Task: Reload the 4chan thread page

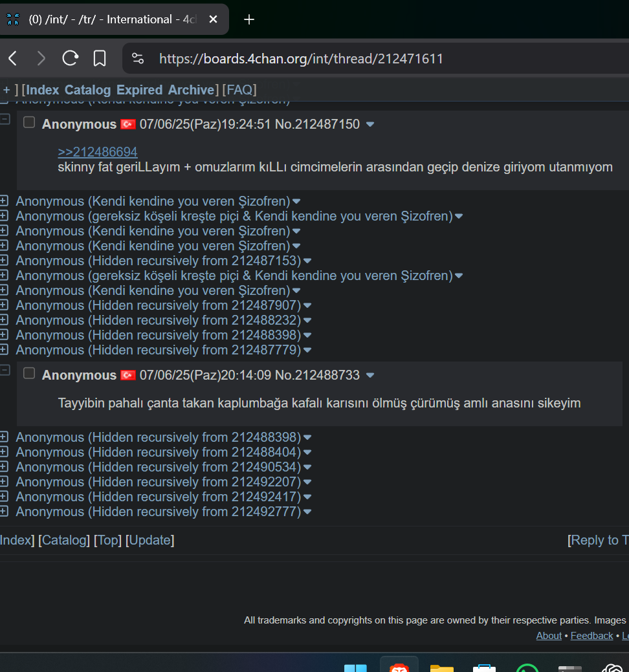Action: [x=71, y=58]
